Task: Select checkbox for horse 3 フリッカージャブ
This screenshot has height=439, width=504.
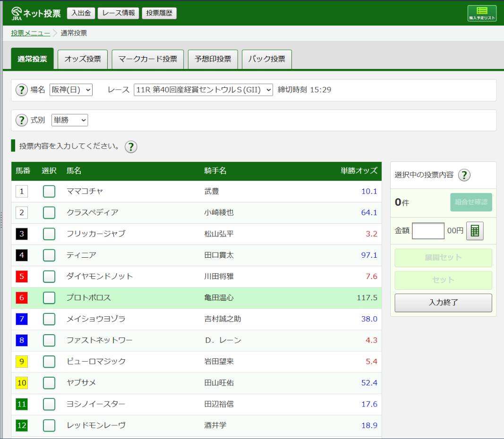Action: pyautogui.click(x=49, y=234)
